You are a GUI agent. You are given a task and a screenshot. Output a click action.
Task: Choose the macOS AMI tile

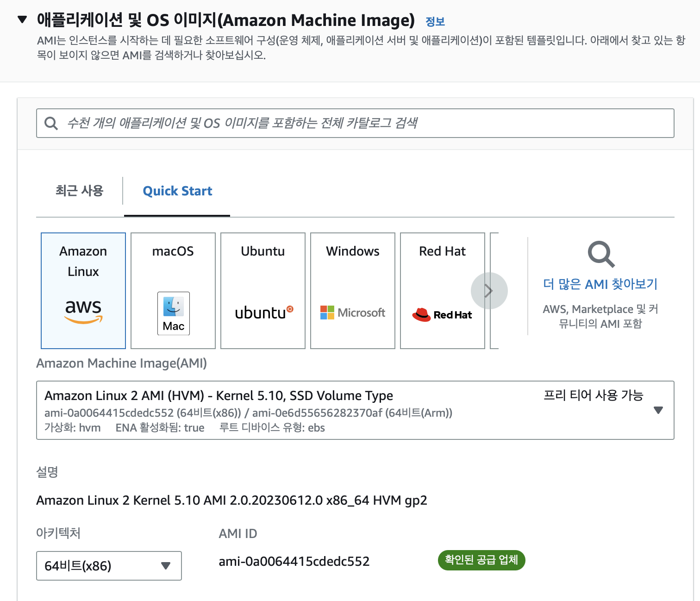pos(173,291)
